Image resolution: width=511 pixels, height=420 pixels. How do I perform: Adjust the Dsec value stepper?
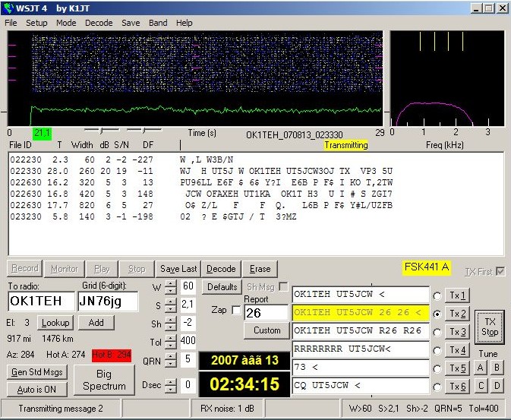tap(171, 385)
